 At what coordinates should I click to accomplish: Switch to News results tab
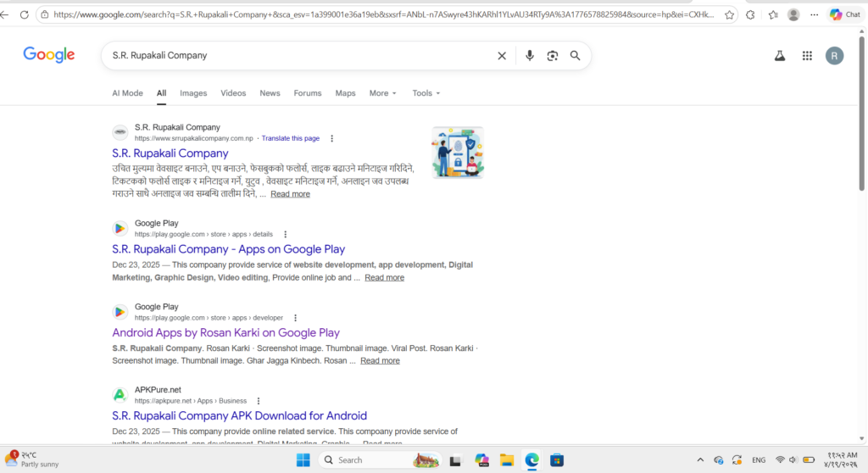(x=270, y=93)
